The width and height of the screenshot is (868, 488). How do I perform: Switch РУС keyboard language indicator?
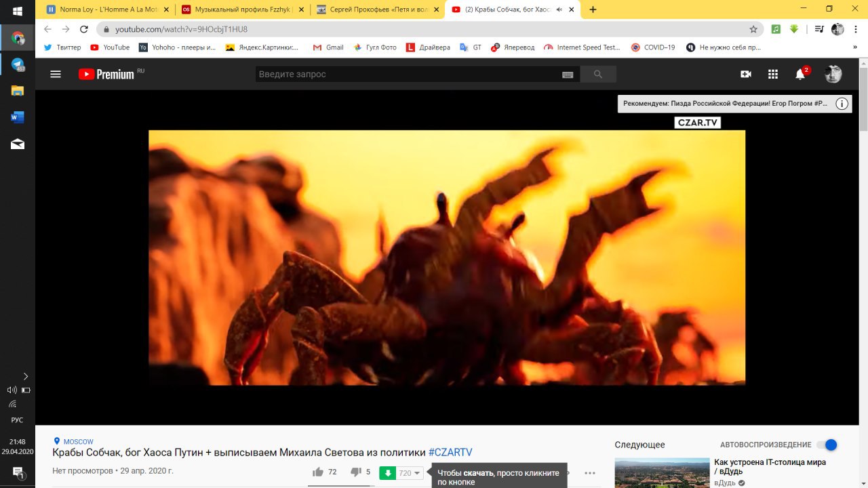tap(18, 420)
